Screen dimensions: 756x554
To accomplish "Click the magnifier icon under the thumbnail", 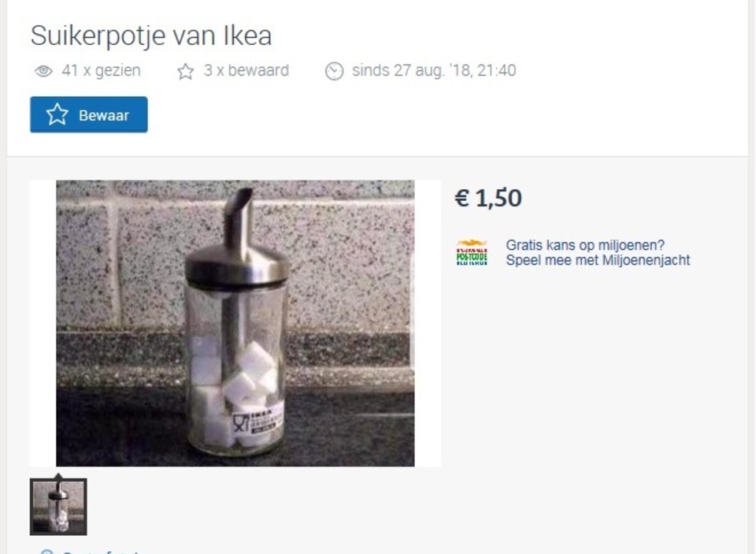I will coord(46,551).
